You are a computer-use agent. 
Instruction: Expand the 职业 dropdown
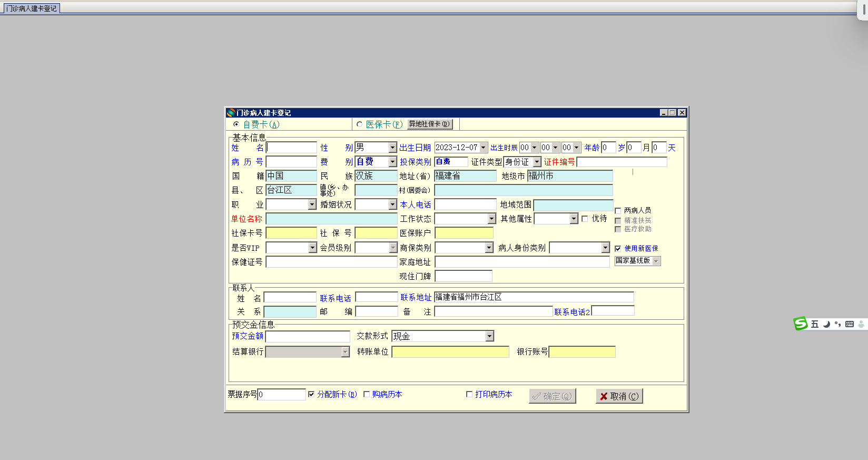(x=312, y=204)
